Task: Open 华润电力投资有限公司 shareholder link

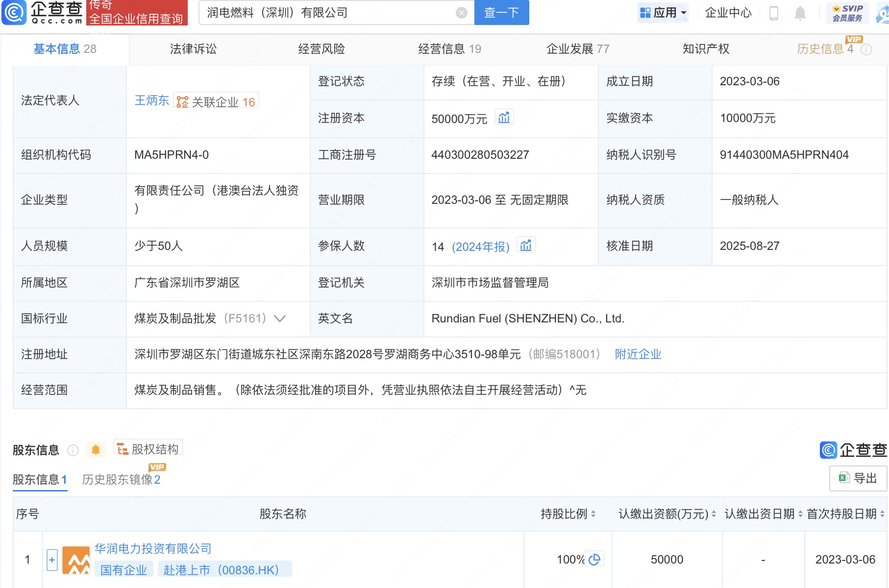Action: point(153,548)
